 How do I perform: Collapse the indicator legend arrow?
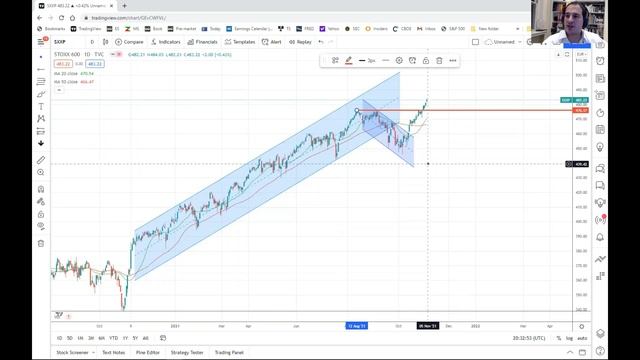pos(59,90)
